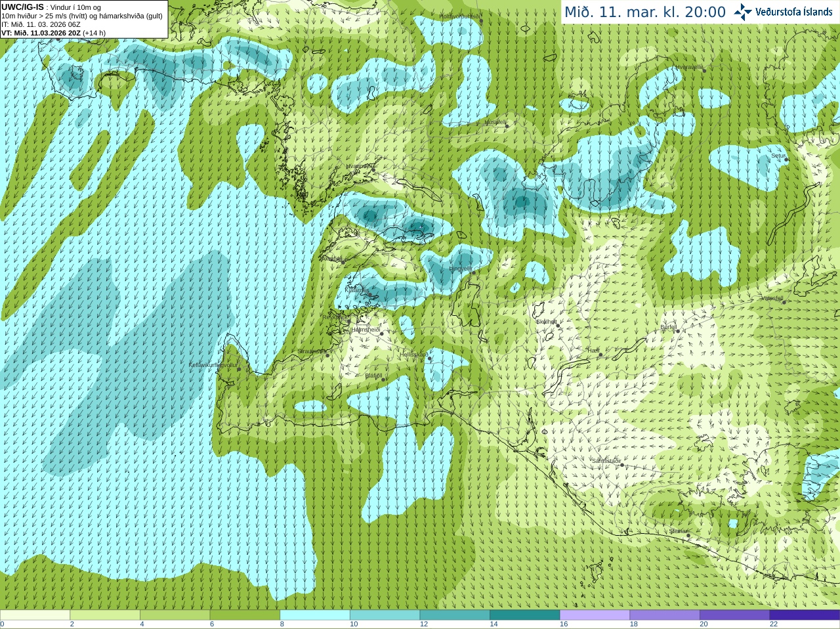The width and height of the screenshot is (840, 629).
Task: Click the legend value '8'
Action: point(282,624)
